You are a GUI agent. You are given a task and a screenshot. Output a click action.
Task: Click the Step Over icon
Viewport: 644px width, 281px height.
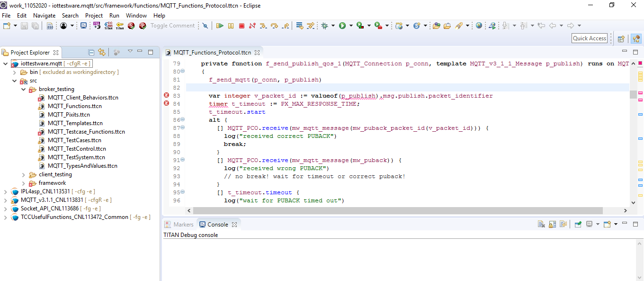[274, 26]
